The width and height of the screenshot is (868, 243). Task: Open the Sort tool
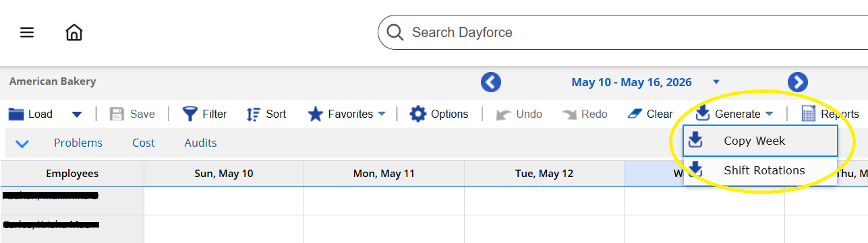pos(266,114)
